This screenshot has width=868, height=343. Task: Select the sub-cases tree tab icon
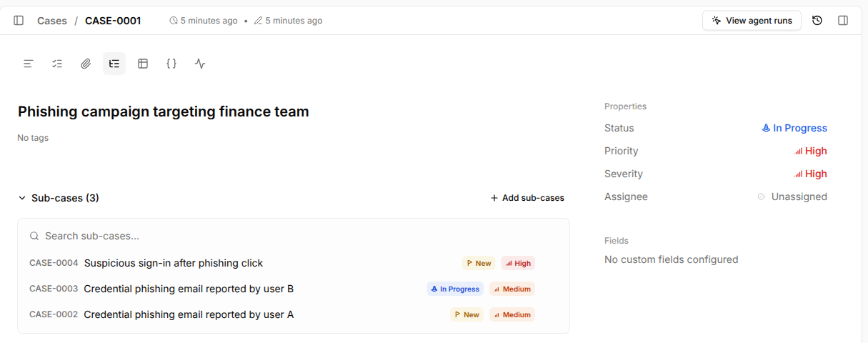point(114,64)
